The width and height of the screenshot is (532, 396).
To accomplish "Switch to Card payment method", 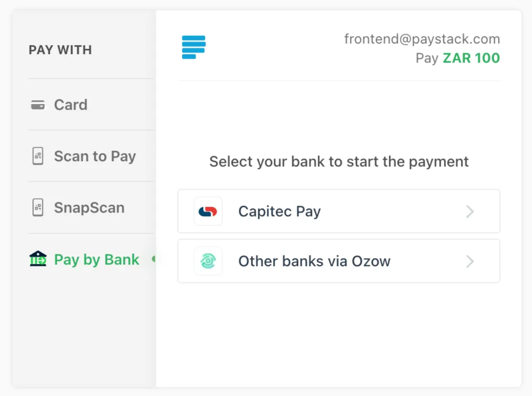I will click(71, 105).
